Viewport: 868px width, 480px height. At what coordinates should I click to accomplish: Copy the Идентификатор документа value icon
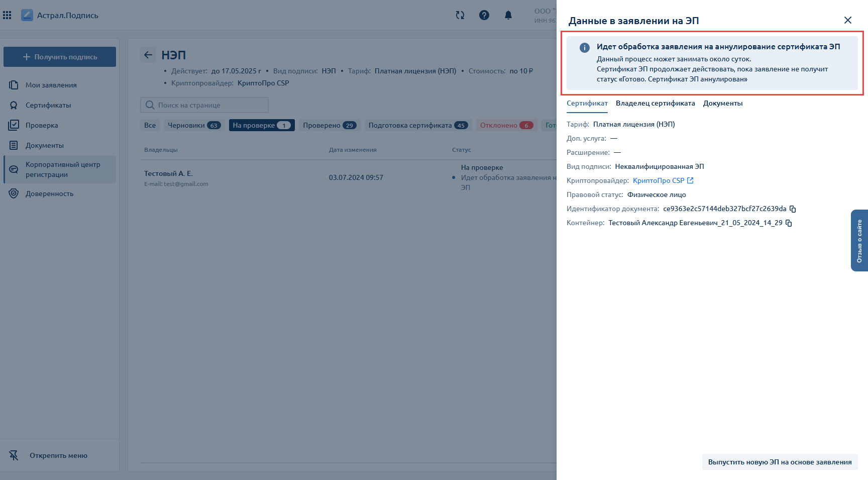(793, 209)
